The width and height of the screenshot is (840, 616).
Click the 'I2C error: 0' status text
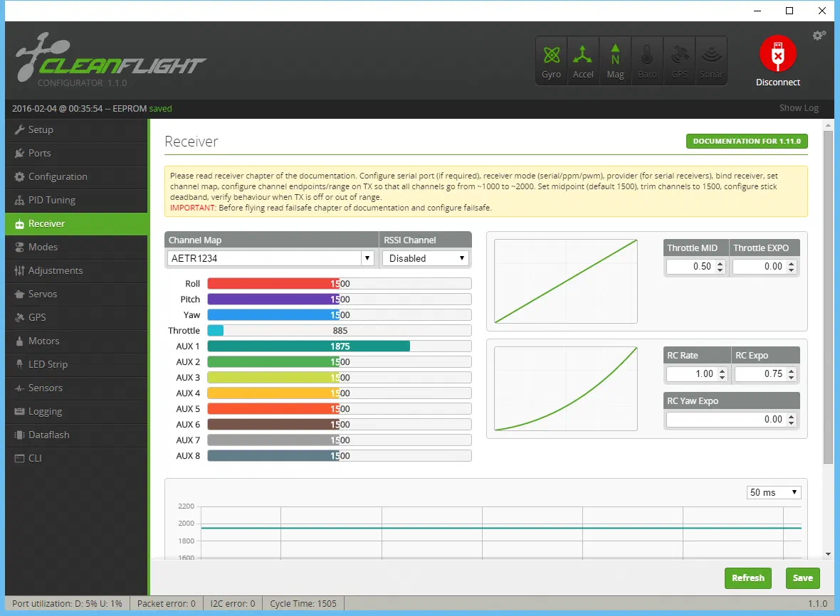coord(233,604)
